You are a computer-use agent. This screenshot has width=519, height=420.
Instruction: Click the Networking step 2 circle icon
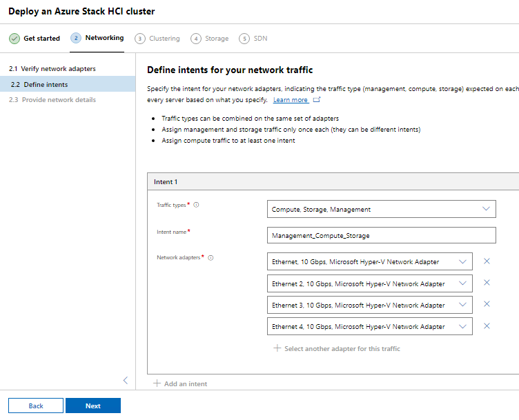click(x=76, y=38)
